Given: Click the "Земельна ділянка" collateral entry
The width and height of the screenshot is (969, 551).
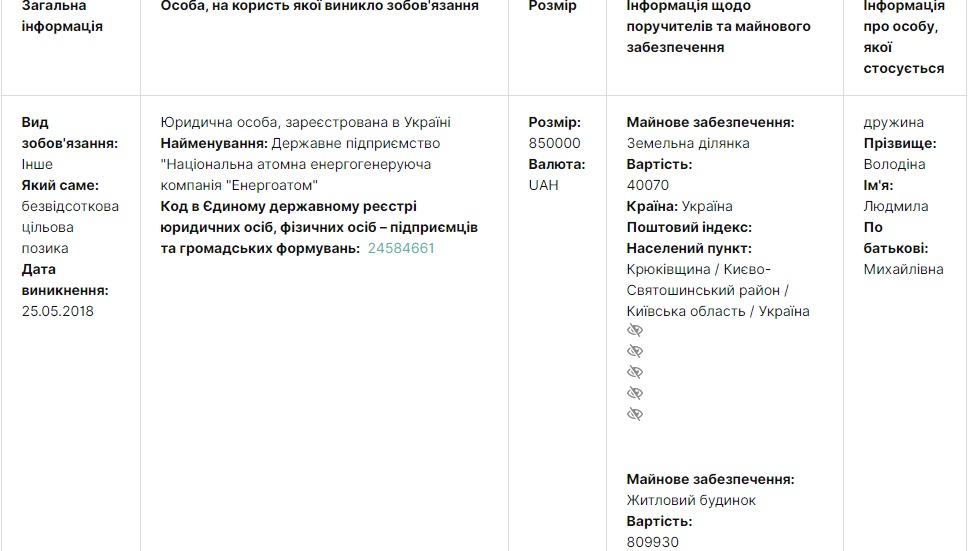Looking at the screenshot, I should tap(688, 143).
